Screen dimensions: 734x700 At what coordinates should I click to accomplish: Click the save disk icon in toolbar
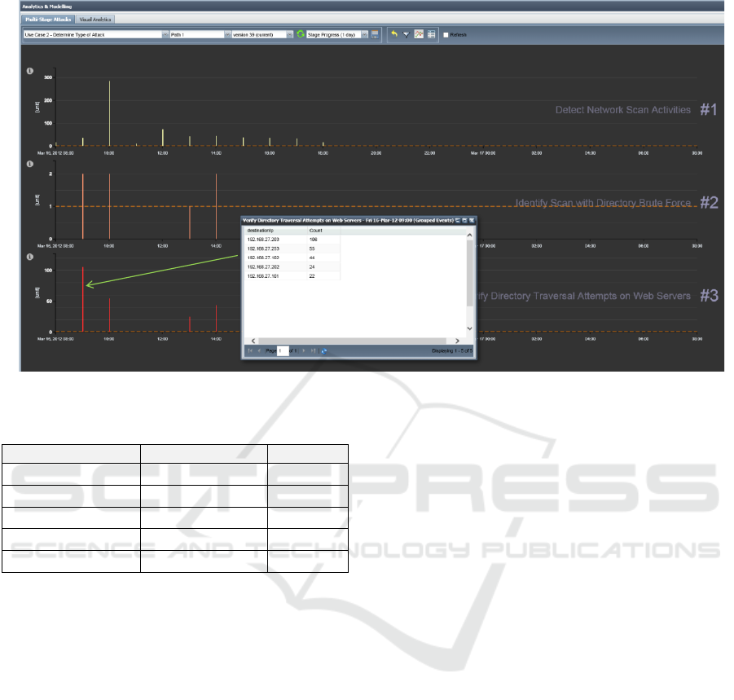[375, 34]
